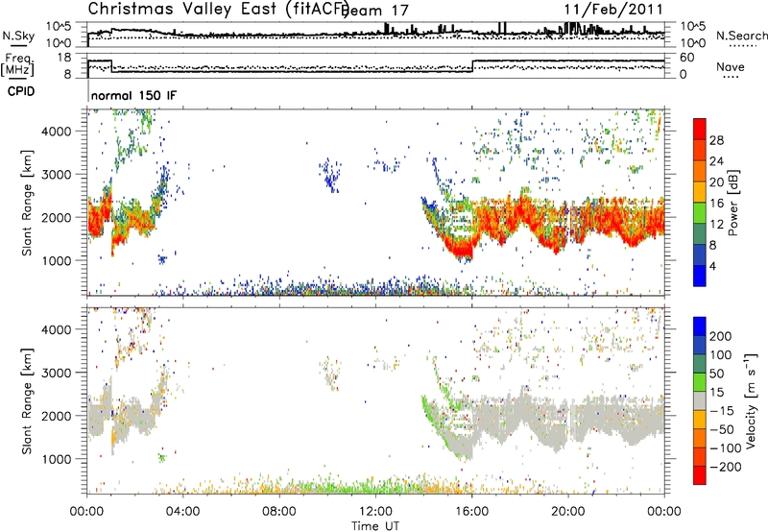Click the '12:00' time axis label
Screen dimensions: 768x532
[x=375, y=512]
